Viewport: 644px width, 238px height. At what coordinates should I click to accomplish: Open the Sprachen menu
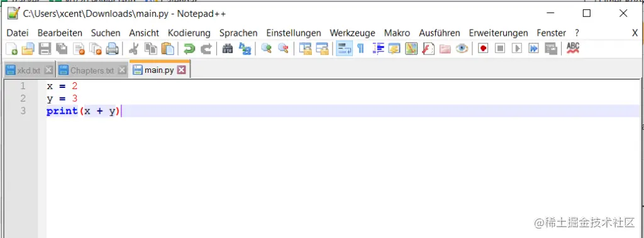(238, 33)
